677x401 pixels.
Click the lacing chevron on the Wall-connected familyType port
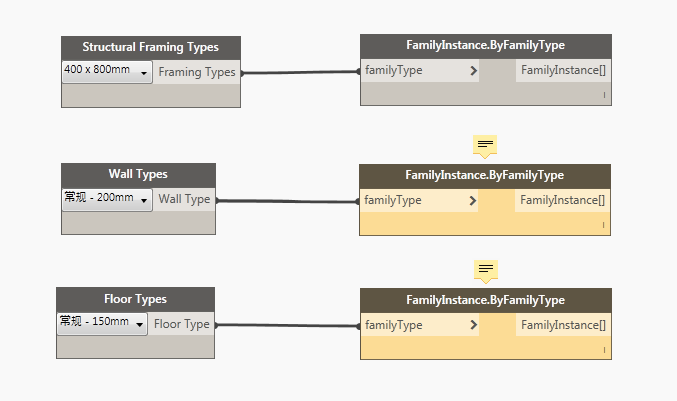(x=473, y=200)
